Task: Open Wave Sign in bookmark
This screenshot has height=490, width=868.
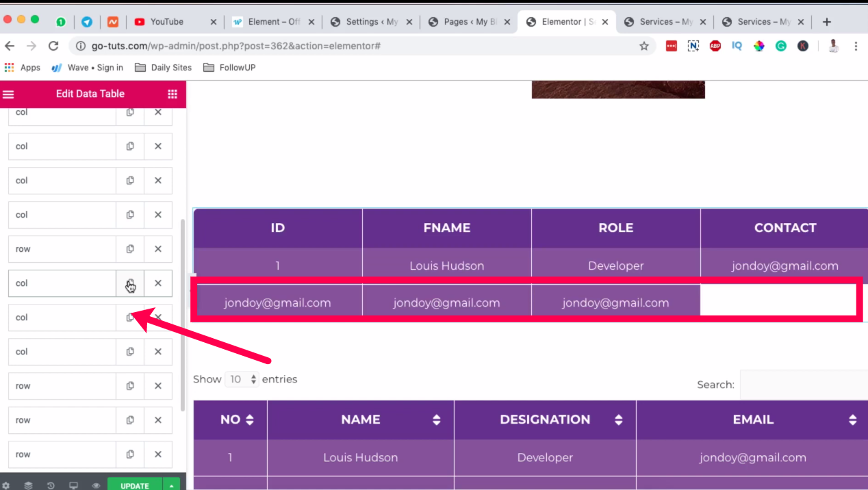Action: [87, 68]
